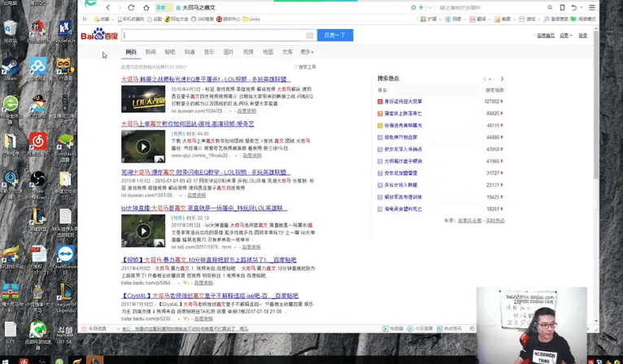Expand the 翻译 translate dropdown
The image size is (623, 364).
pos(490,19)
